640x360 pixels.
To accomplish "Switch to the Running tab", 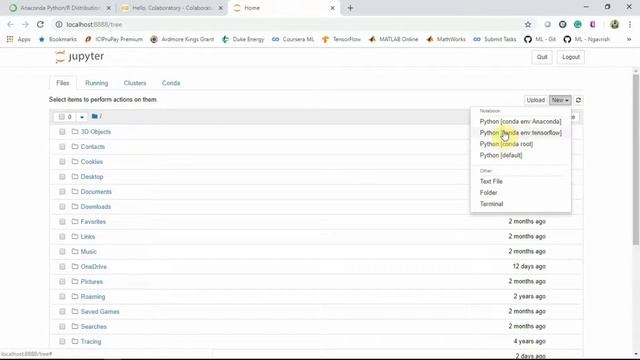I will 97,83.
